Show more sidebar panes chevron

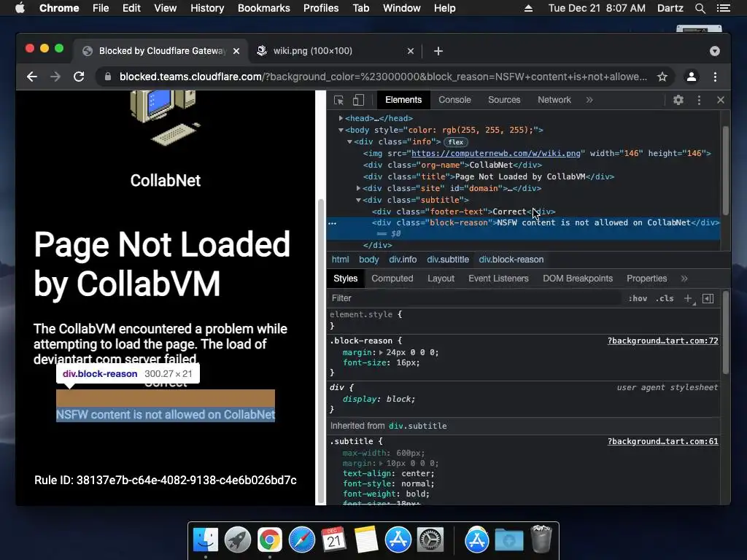click(684, 279)
